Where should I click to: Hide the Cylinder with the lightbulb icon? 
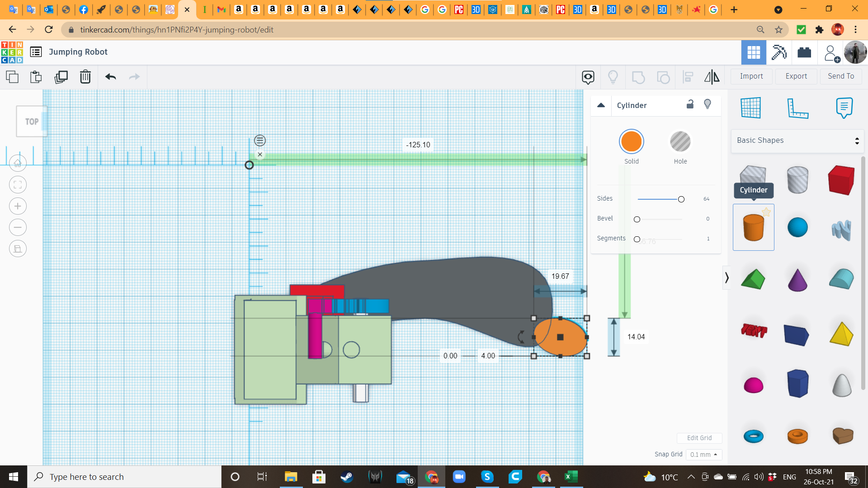708,104
